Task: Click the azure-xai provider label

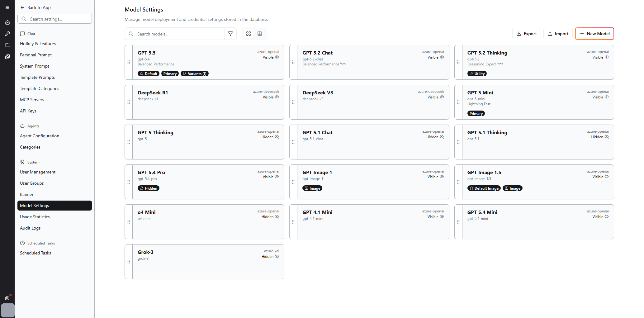Action: tap(272, 251)
